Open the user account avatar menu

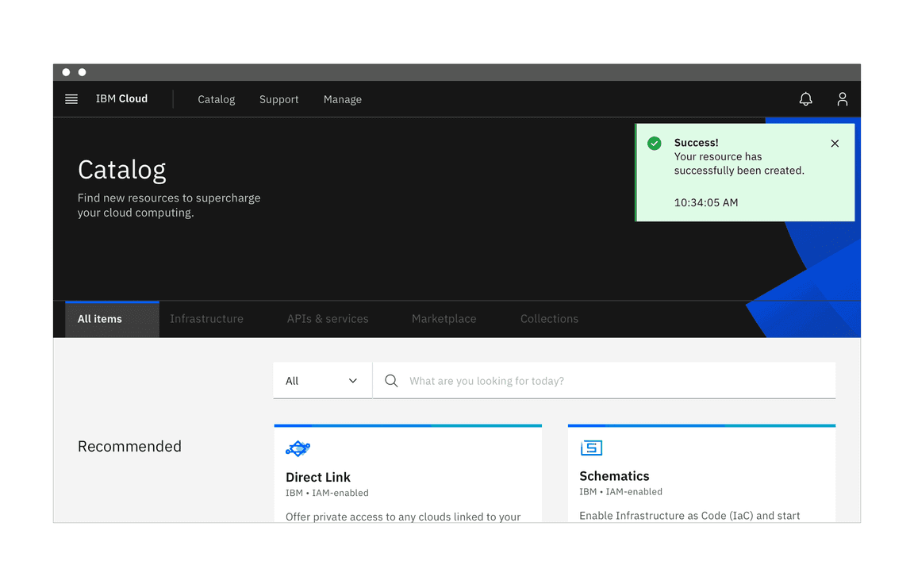[x=843, y=99]
